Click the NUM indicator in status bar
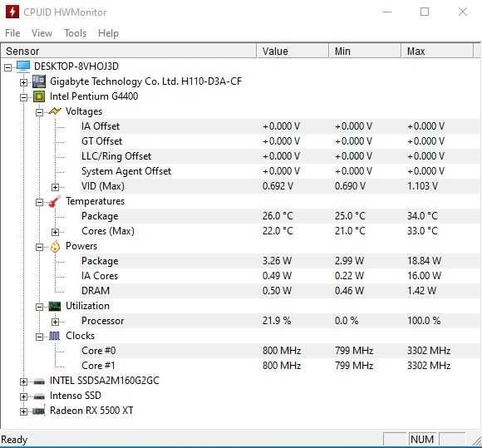Image resolution: width=482 pixels, height=448 pixels. point(422,440)
